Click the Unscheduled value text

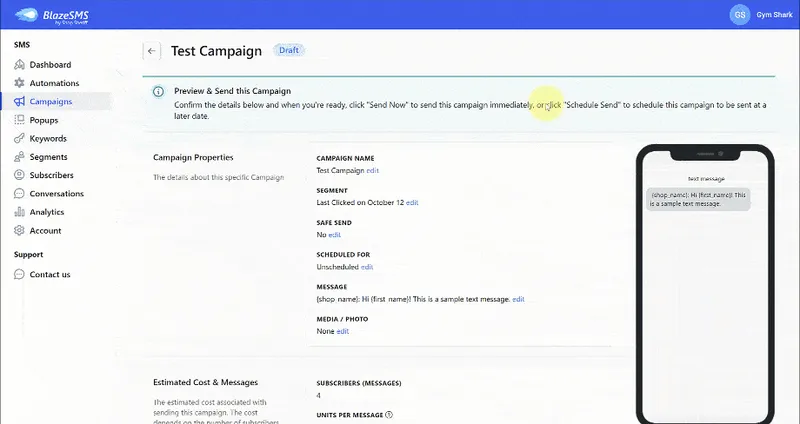[337, 267]
